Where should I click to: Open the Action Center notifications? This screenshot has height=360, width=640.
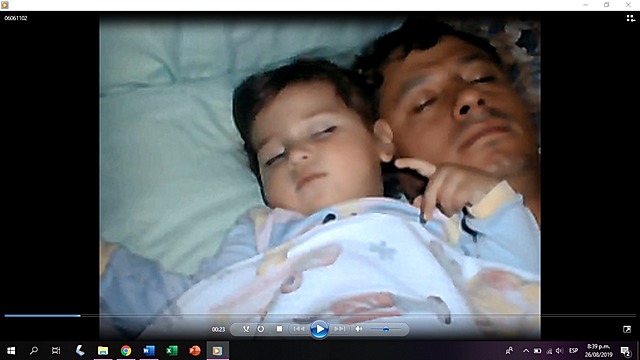(626, 351)
